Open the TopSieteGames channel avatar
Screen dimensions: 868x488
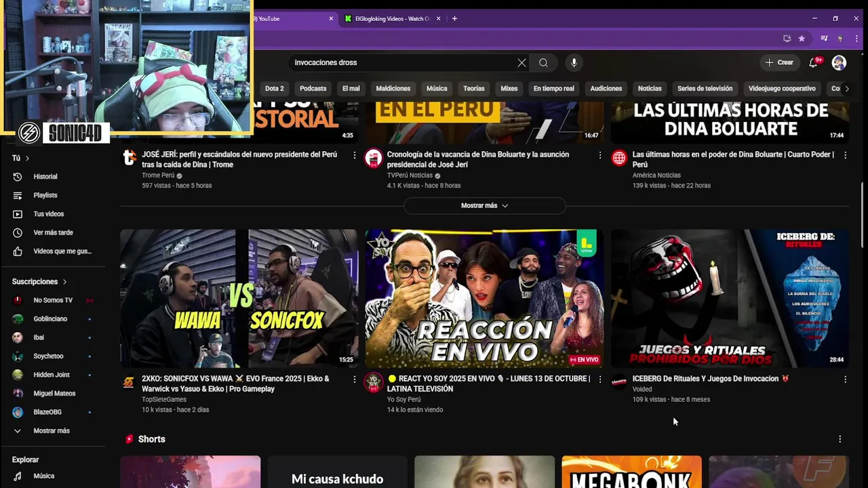coord(128,382)
